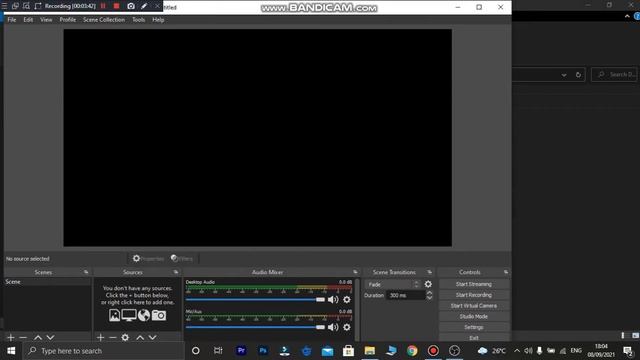Viewport: 640px width, 360px height.
Task: Open the Help menu
Action: point(158,20)
